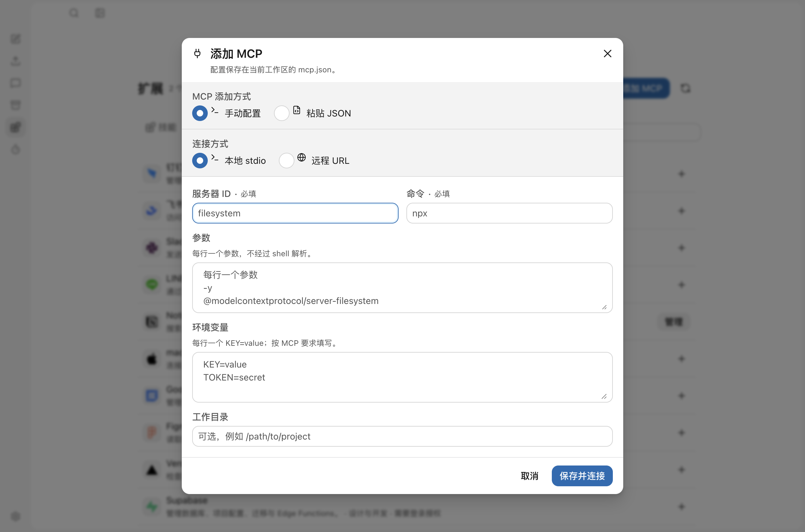Click the layout panel icon beside search
The width and height of the screenshot is (805, 532).
point(100,13)
